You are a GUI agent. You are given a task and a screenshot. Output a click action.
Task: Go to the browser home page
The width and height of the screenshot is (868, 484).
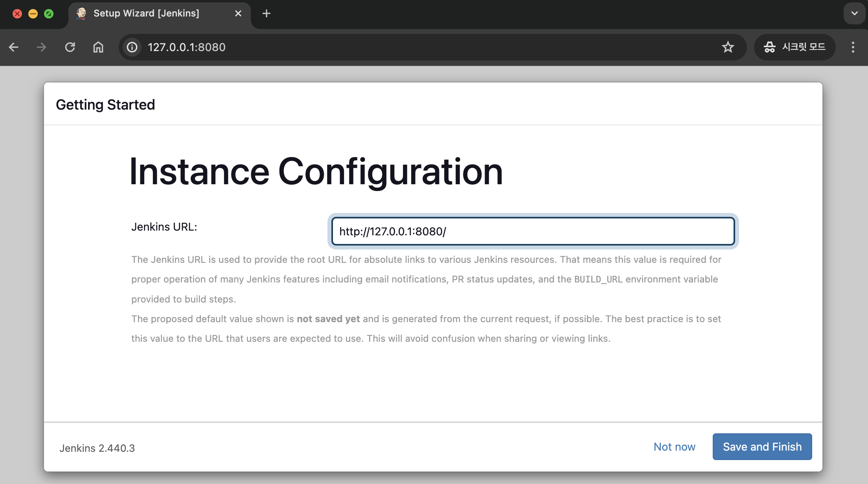click(98, 47)
